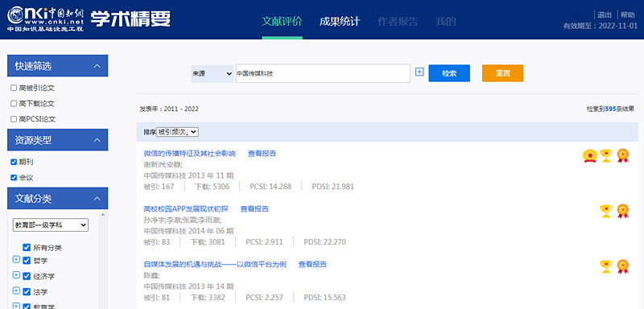644x309 pixels.
Task: Click PCSI: 14.288 value
Action: click(270, 187)
